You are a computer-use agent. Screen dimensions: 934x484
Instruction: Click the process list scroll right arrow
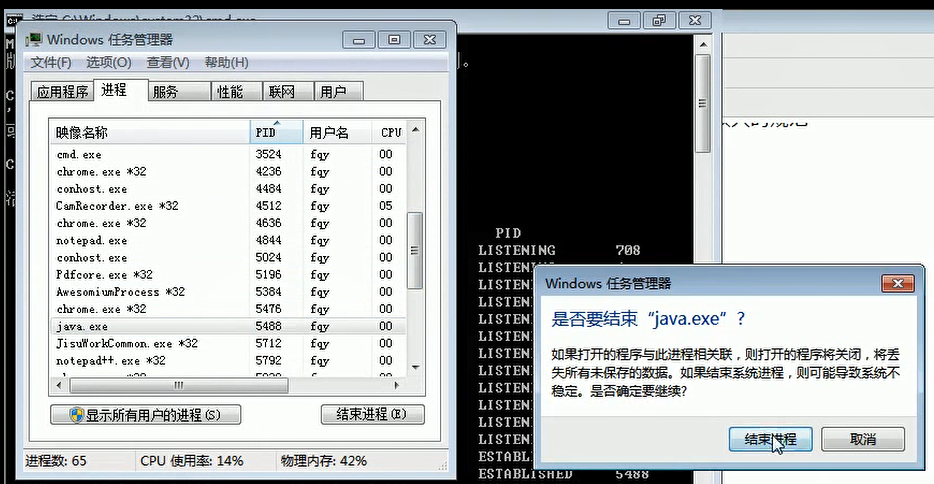click(397, 385)
